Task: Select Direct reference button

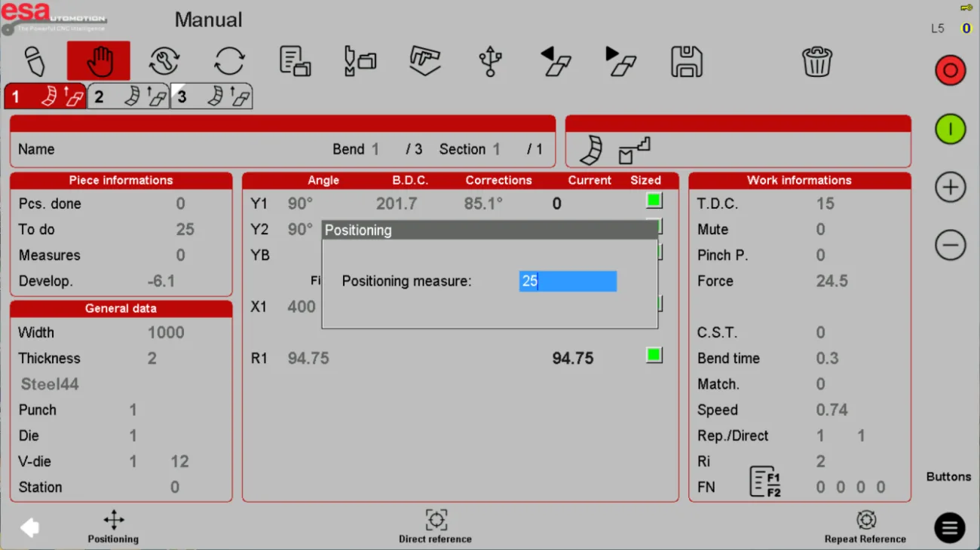Action: pyautogui.click(x=436, y=527)
